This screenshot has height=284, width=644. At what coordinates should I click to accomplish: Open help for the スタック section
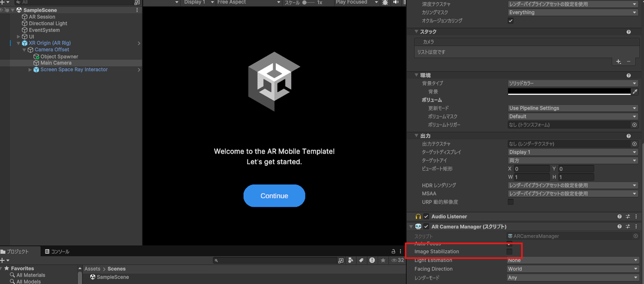628,32
